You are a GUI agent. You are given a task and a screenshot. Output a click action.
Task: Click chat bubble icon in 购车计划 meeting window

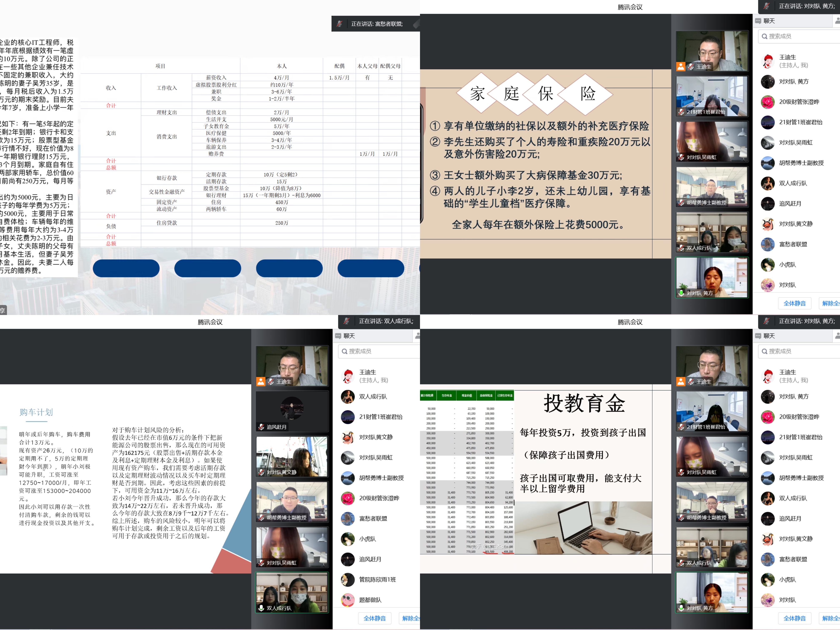[338, 336]
